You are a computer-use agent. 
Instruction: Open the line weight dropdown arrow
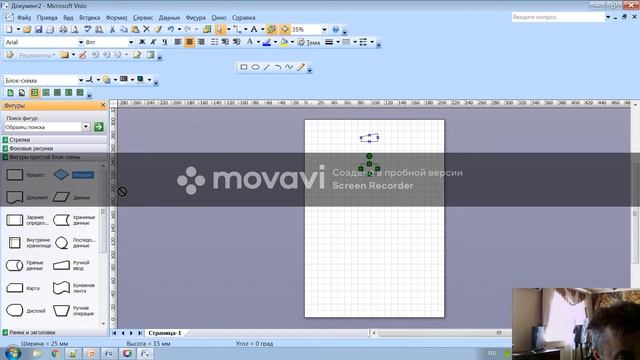[x=338, y=42]
